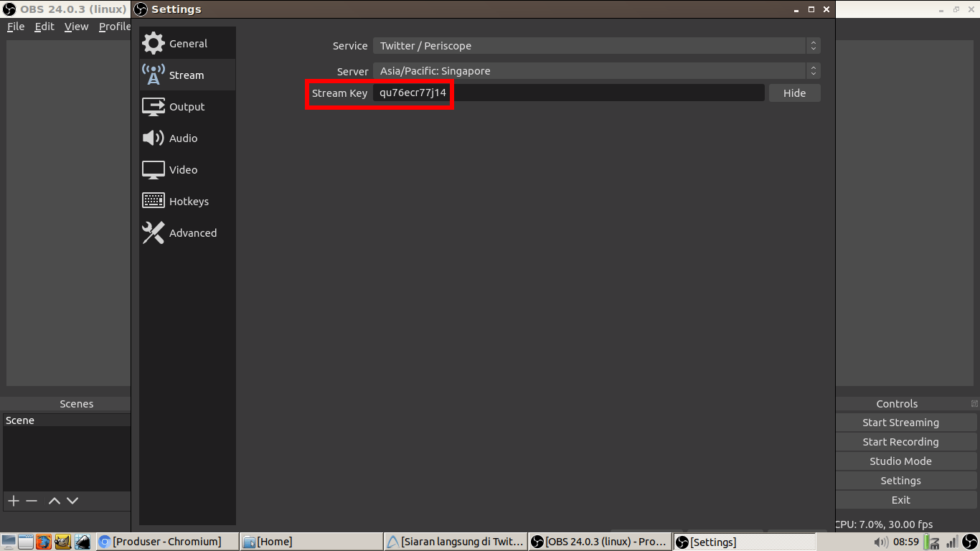Select the item named Scene in Scenes list

pyautogui.click(x=67, y=420)
